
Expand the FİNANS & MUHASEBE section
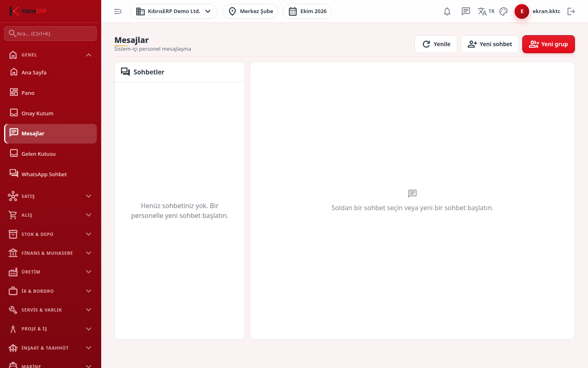[x=51, y=253]
